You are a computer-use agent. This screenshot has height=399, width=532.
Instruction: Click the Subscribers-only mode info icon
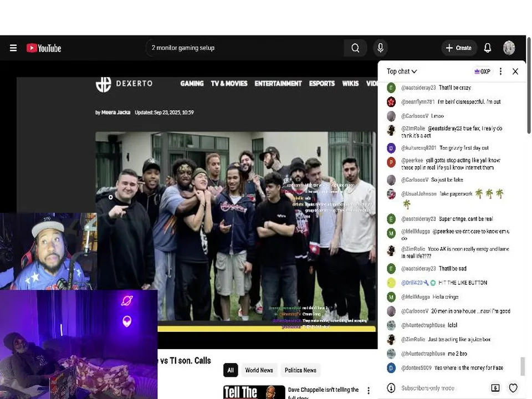391,388
